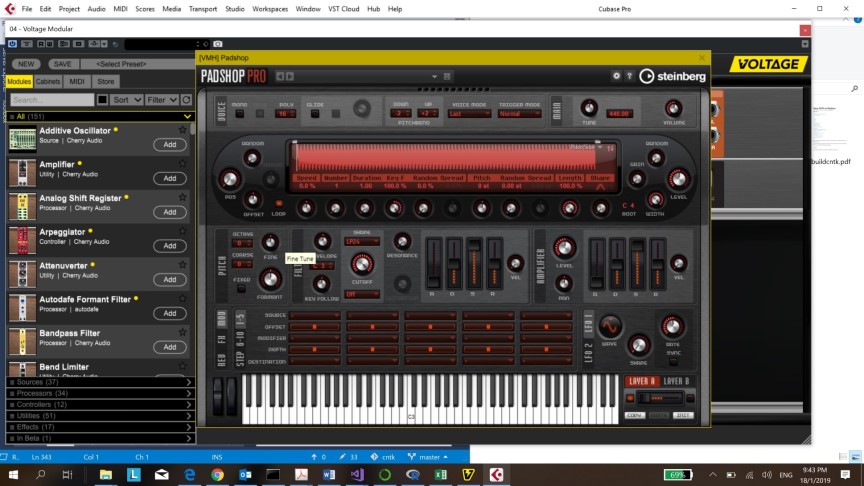
Task: Toggle the grain Loop button
Action: 279,203
